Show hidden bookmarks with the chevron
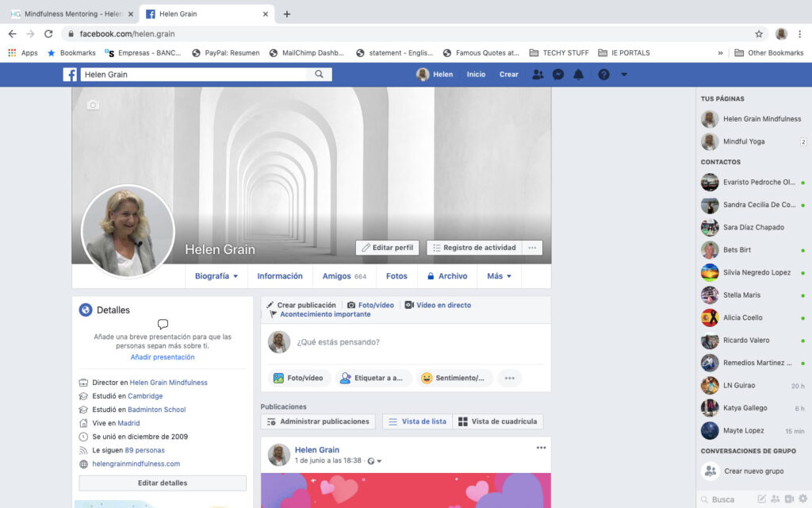This screenshot has width=812, height=508. click(720, 53)
